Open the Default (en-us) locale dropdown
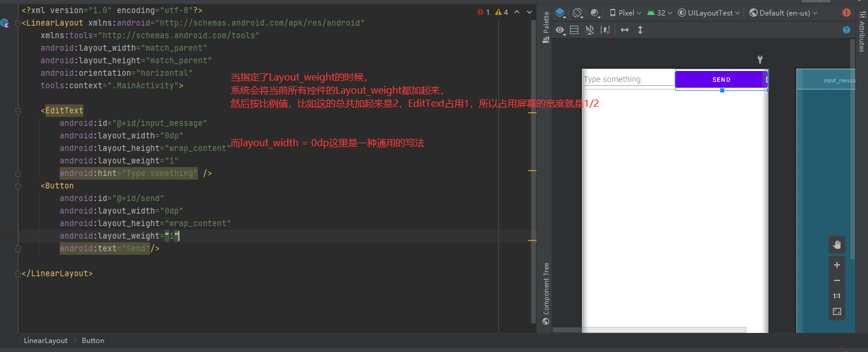The width and height of the screenshot is (868, 352). pos(783,13)
